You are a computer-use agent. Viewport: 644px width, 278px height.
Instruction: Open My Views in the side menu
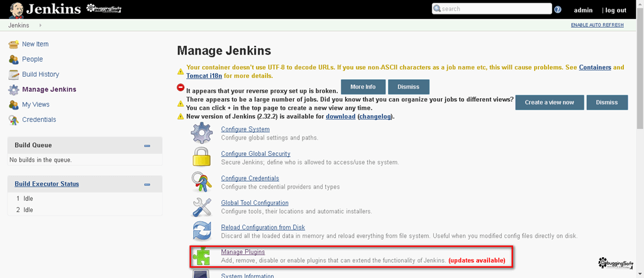(36, 104)
